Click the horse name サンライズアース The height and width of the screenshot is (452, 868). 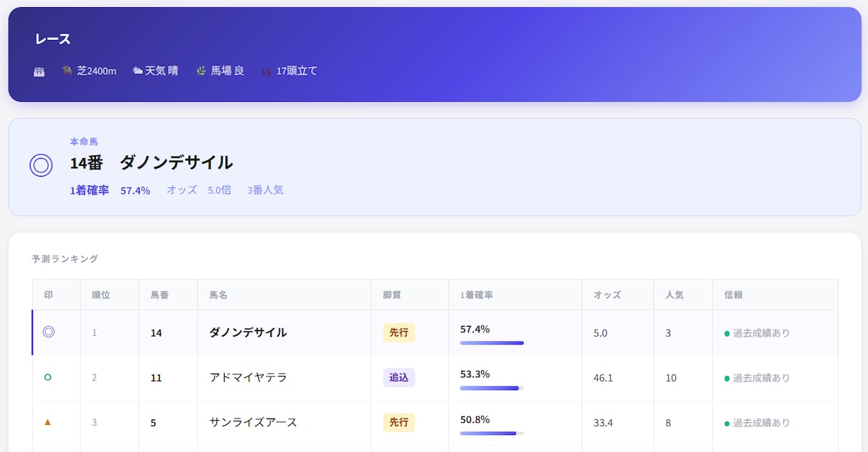(x=253, y=423)
